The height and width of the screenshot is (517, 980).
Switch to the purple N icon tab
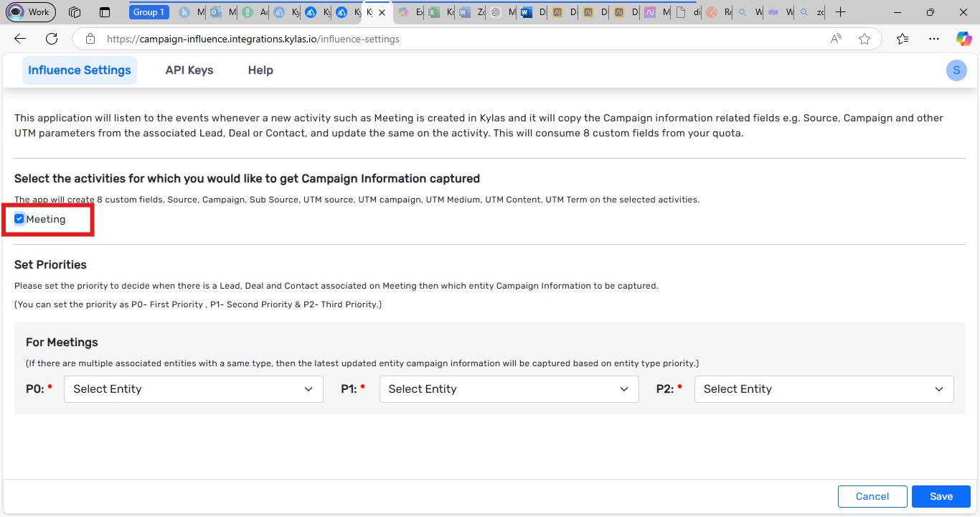[x=656, y=12]
